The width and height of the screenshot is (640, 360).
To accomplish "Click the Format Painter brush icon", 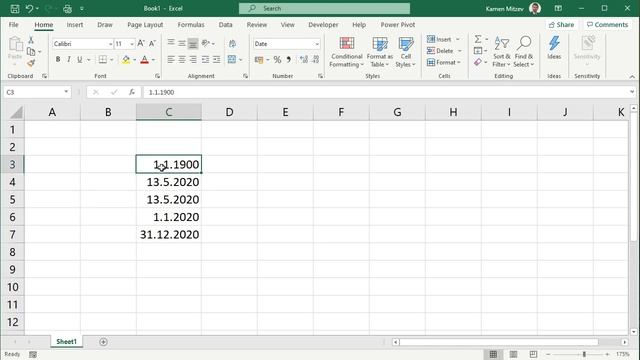I will click(x=31, y=63).
